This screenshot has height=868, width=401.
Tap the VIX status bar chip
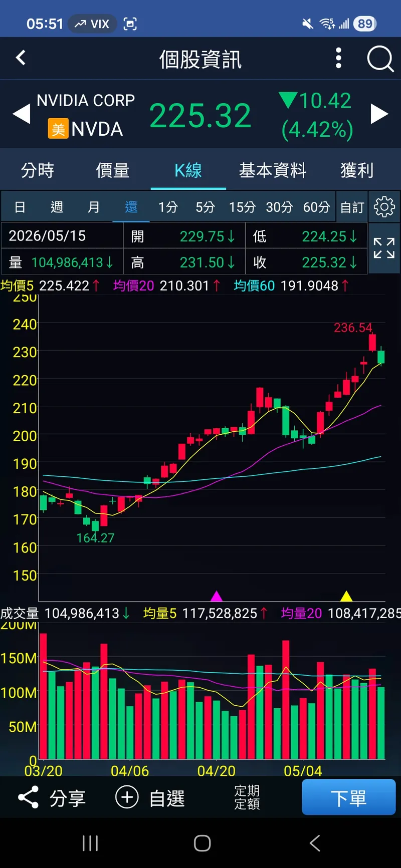tap(92, 24)
